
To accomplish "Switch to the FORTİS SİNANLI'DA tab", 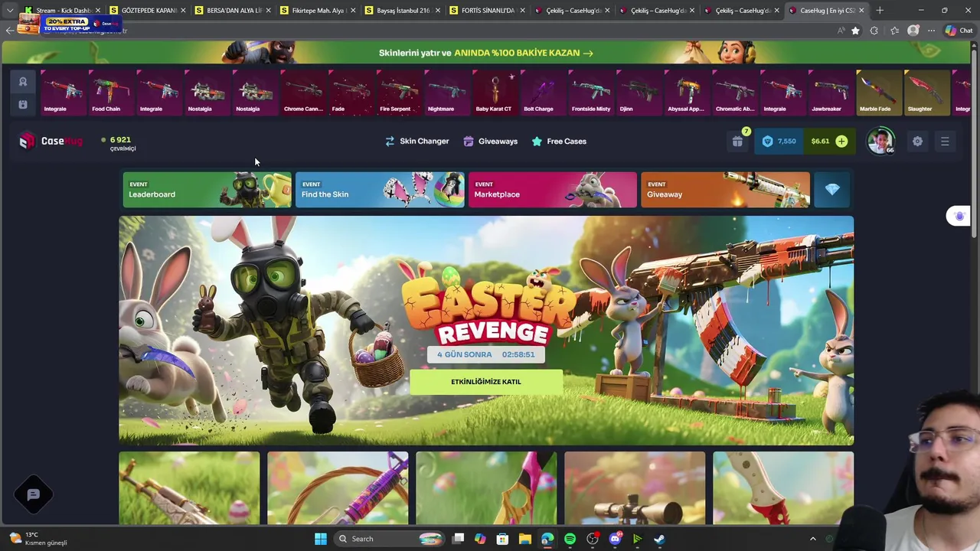I will coord(487,11).
